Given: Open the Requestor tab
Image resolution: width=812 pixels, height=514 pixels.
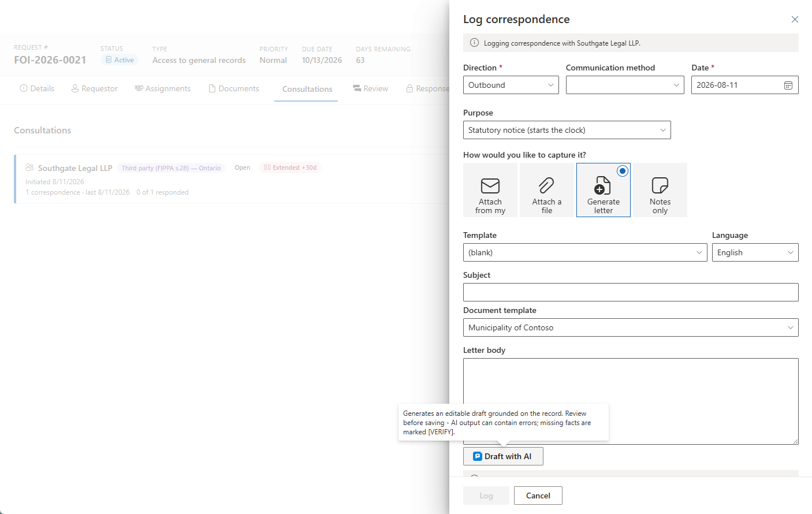Looking at the screenshot, I should click(x=94, y=88).
